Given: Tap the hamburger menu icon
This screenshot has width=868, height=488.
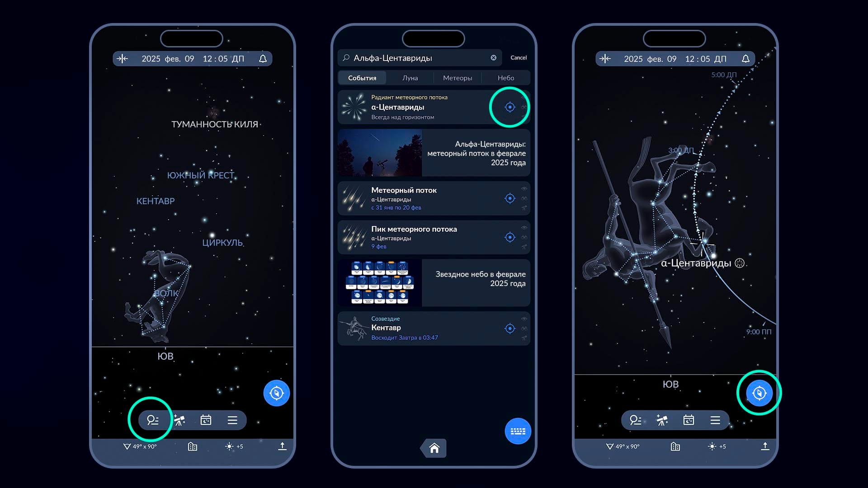Looking at the screenshot, I should (x=232, y=420).
